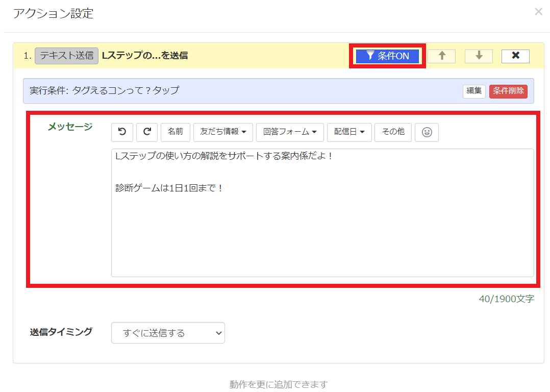Click the Lステップの…を送信 title text
Image resolution: width=550 pixels, height=392 pixels.
(145, 56)
